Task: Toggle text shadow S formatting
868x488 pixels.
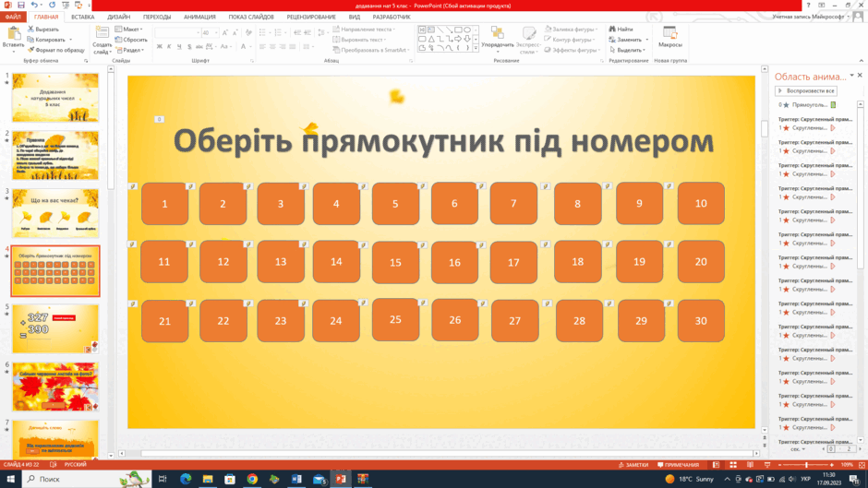Action: (x=189, y=47)
